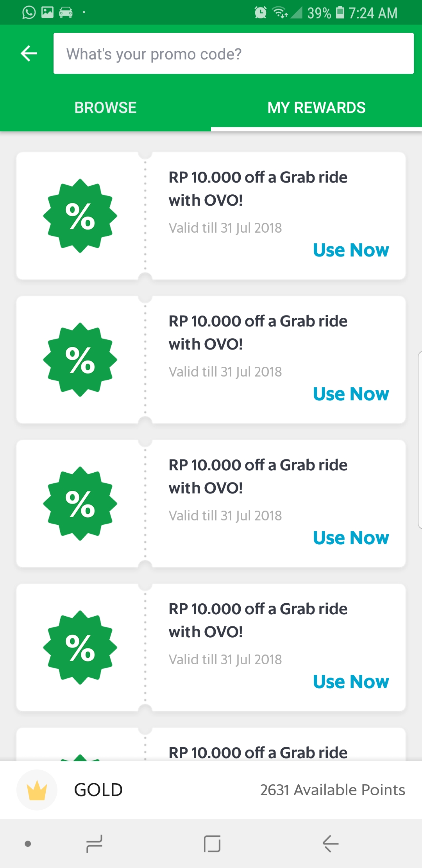Viewport: 422px width, 868px height.
Task: Open the recent apps navigation button
Action: pyautogui.click(x=94, y=844)
